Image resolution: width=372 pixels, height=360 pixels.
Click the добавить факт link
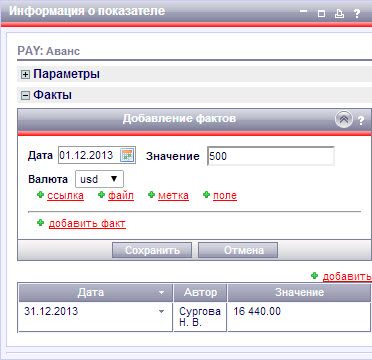pos(87,223)
